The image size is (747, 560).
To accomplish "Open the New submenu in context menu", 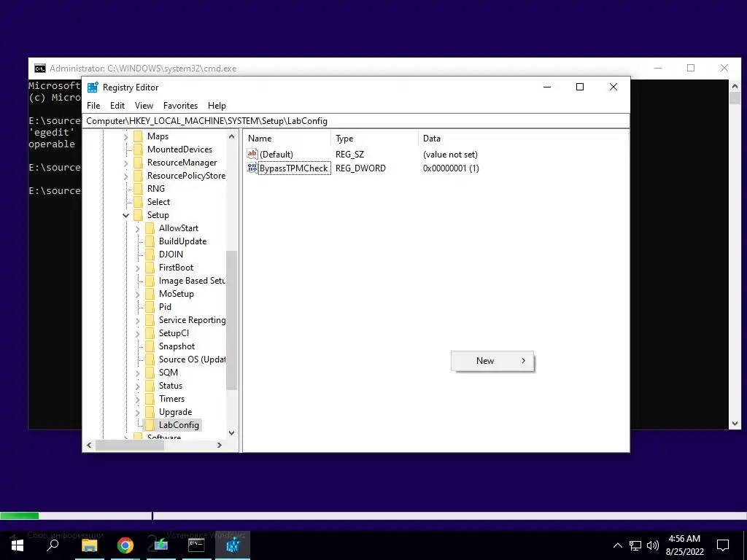I will click(492, 361).
